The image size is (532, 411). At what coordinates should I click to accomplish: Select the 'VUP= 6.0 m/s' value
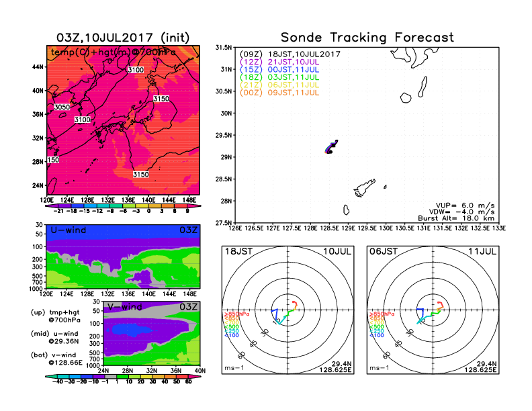pos(465,205)
